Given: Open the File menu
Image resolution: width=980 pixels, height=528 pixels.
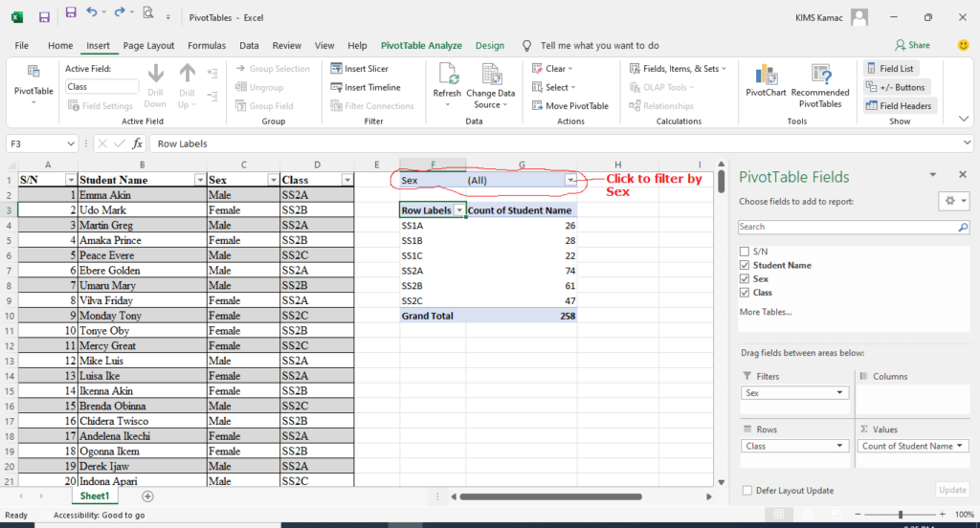Looking at the screenshot, I should coord(22,46).
